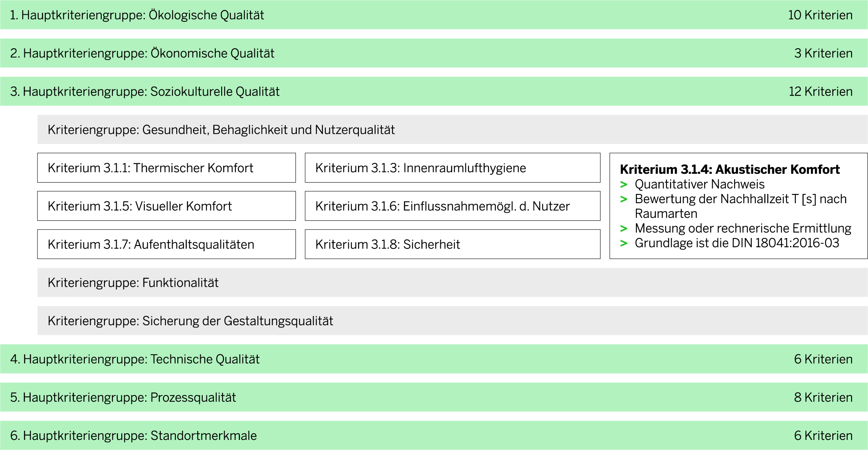The image size is (868, 450).
Task: Select Kriterium 3.1.5 Visueller Komfort
Action: (x=166, y=206)
